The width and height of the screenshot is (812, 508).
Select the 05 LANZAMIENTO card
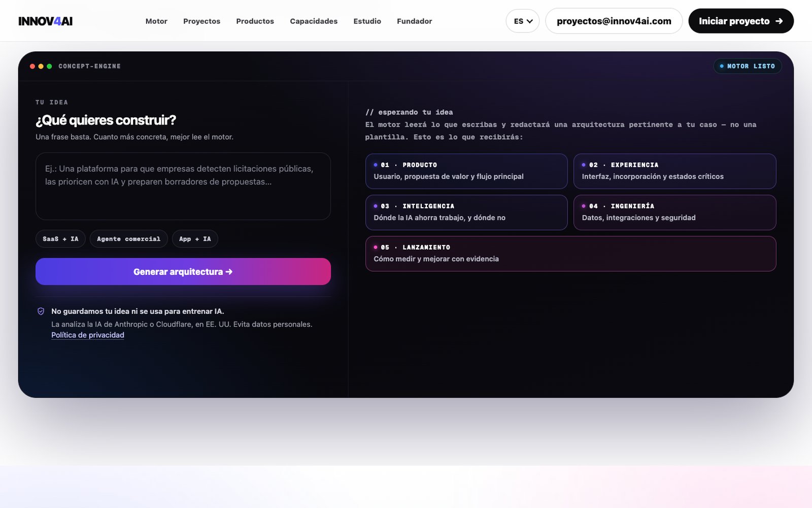570,253
